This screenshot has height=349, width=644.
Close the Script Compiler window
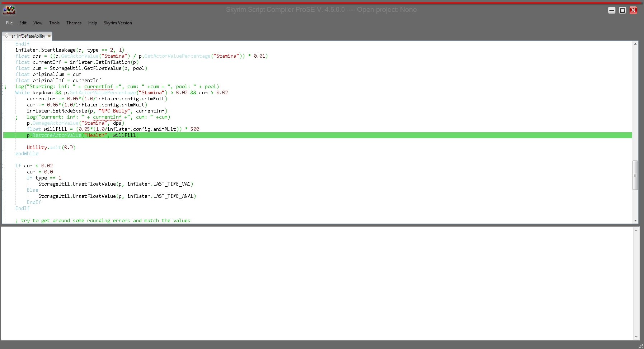pyautogui.click(x=633, y=10)
